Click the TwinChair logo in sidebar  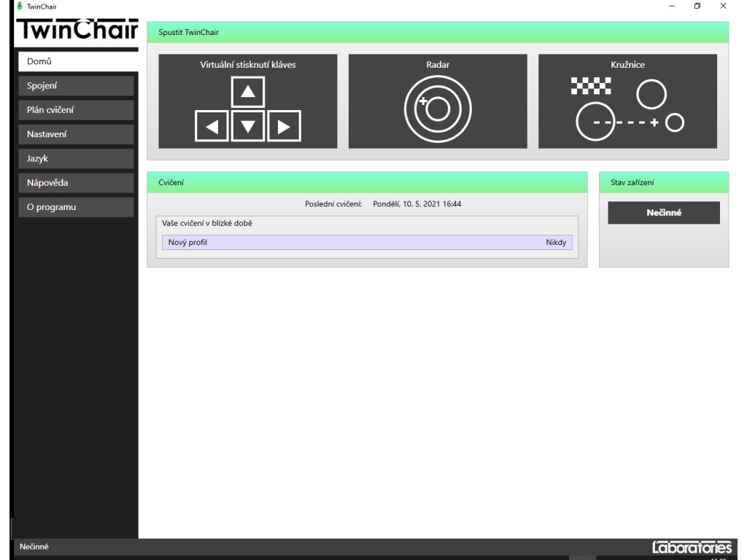pyautogui.click(x=77, y=29)
